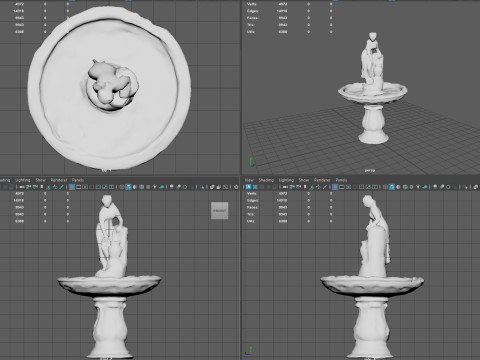Toggle Film Gate in bottom-left viewport toolbar
The image size is (480, 360).
78,187
